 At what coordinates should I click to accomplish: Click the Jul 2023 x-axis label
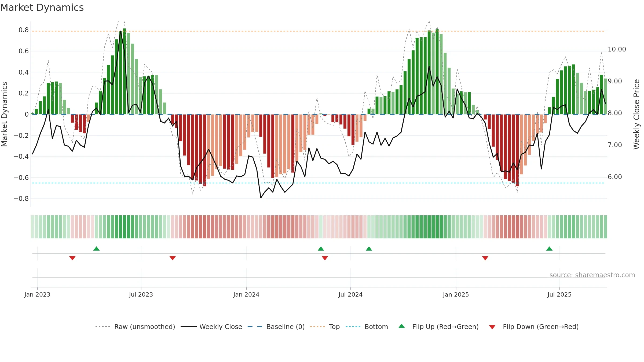pyautogui.click(x=141, y=294)
